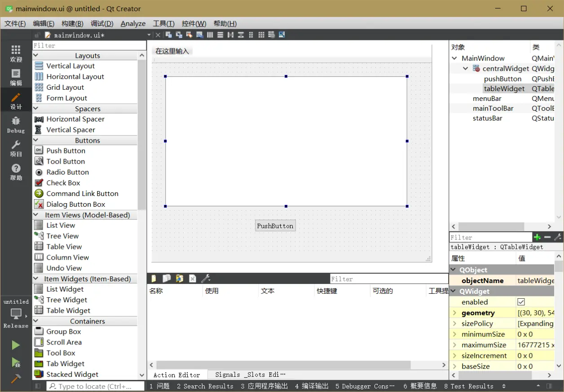Activate Edit Tab Order mode icon
This screenshot has height=392, width=564.
coord(200,35)
